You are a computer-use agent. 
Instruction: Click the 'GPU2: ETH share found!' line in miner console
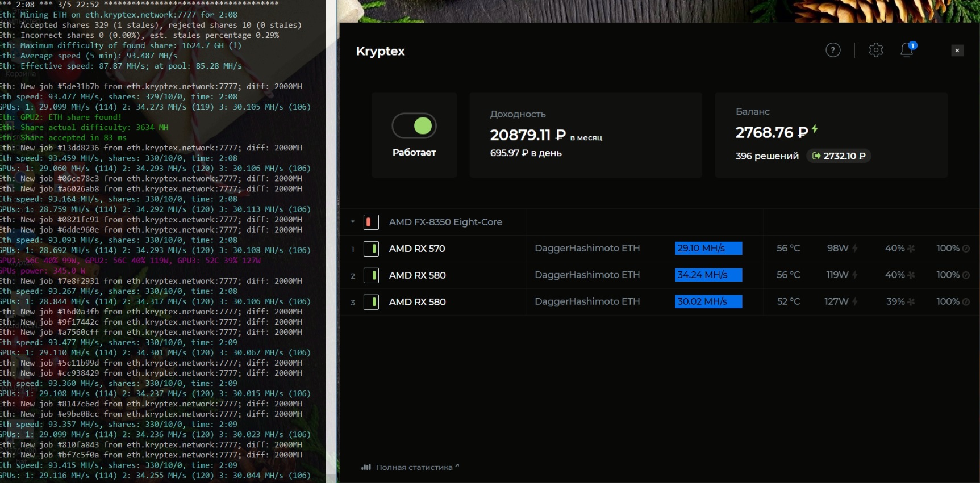pos(61,117)
